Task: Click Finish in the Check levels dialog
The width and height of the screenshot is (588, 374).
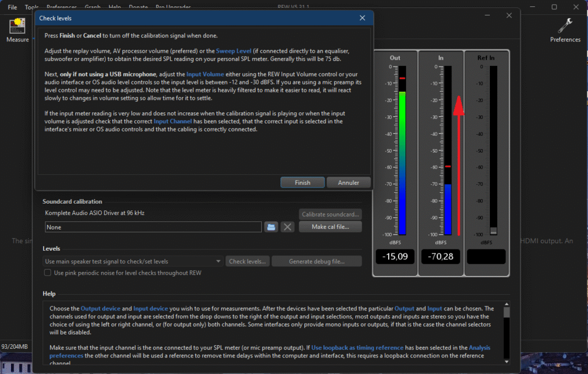Action: point(303,183)
